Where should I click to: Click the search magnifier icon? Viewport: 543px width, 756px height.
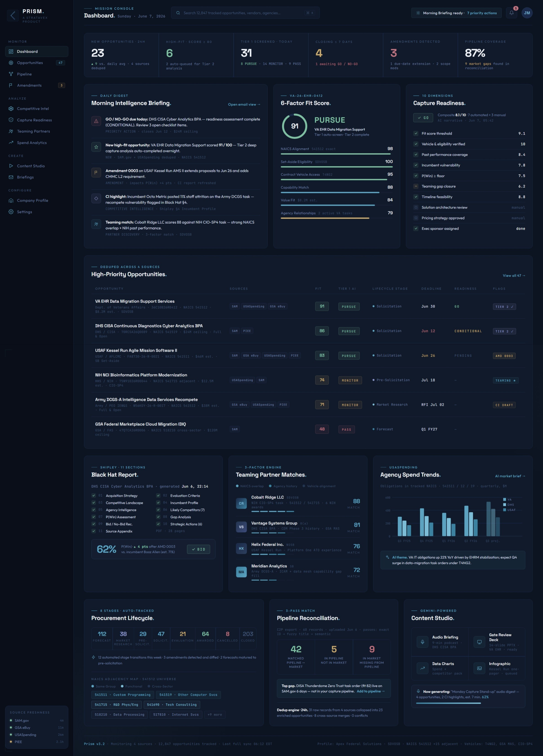coord(178,13)
